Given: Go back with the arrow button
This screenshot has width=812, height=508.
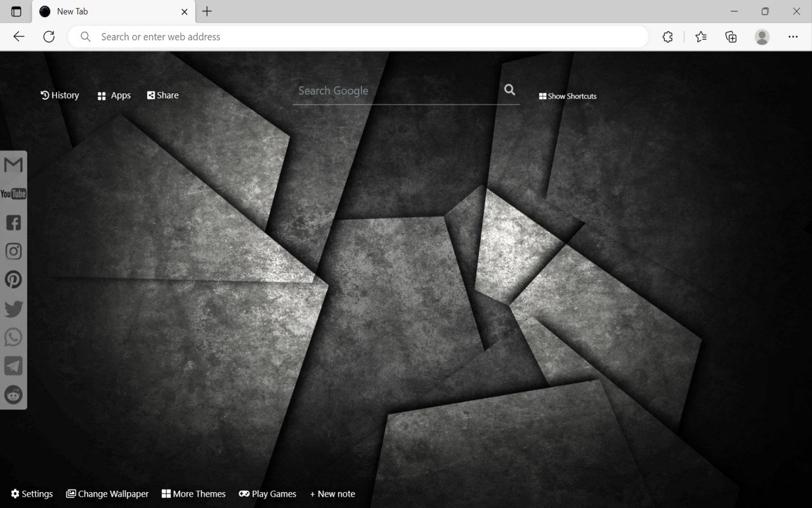Looking at the screenshot, I should click(x=19, y=37).
